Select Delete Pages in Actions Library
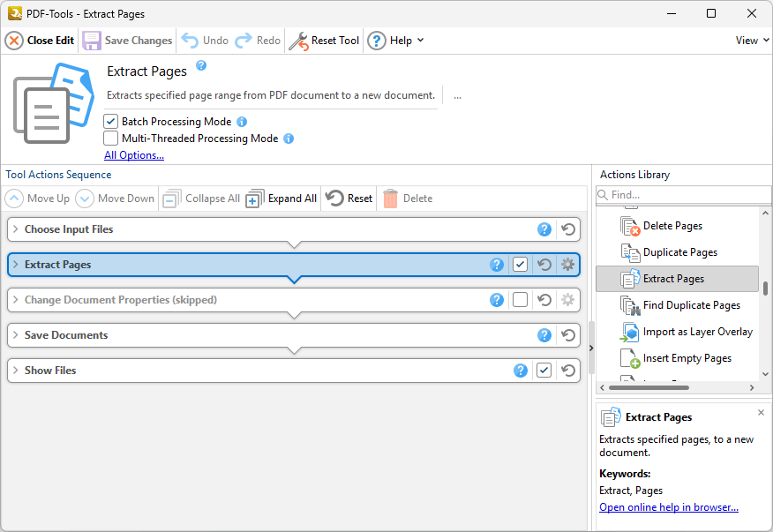773x532 pixels. 672,226
